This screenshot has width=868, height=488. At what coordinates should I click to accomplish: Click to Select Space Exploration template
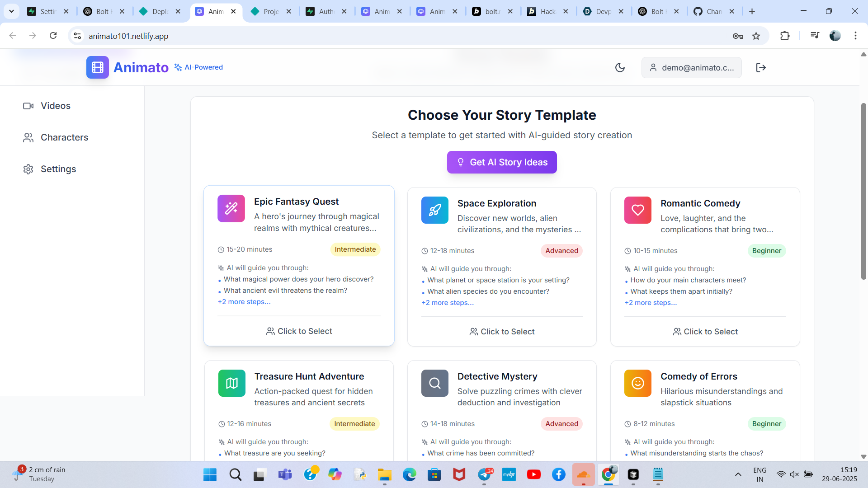coord(502,332)
